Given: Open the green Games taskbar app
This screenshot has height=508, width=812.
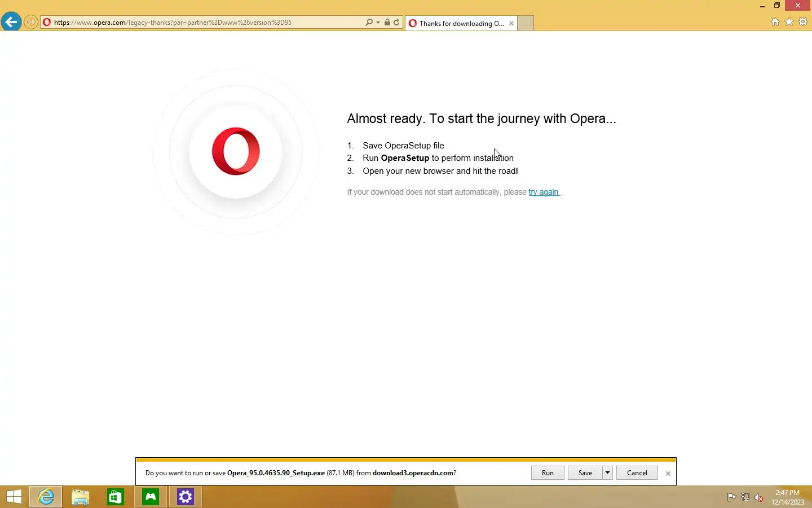Looking at the screenshot, I should click(x=151, y=497).
